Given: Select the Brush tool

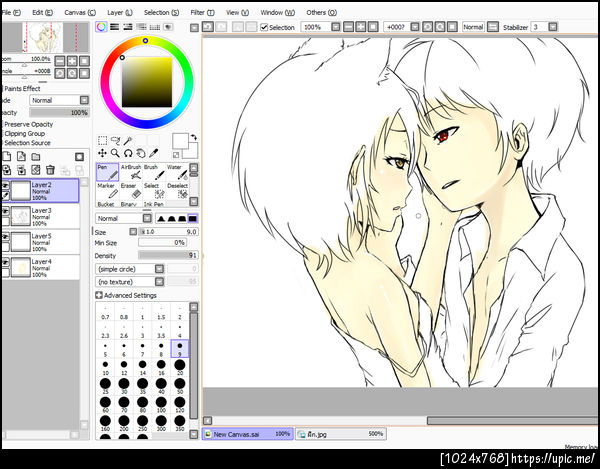Looking at the screenshot, I should click(x=154, y=172).
